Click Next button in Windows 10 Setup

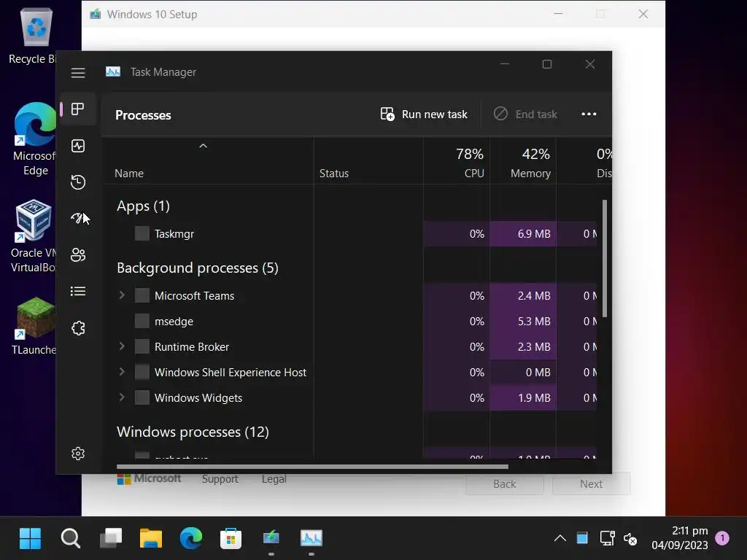[x=591, y=484]
